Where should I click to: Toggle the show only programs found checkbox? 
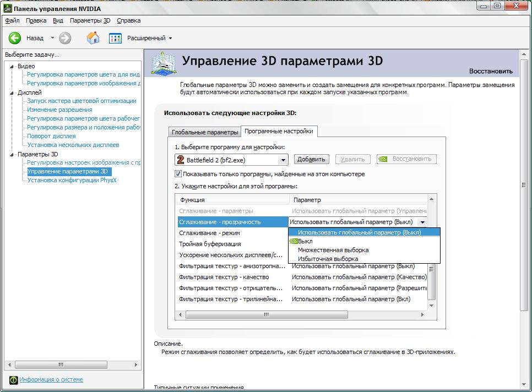pyautogui.click(x=178, y=174)
